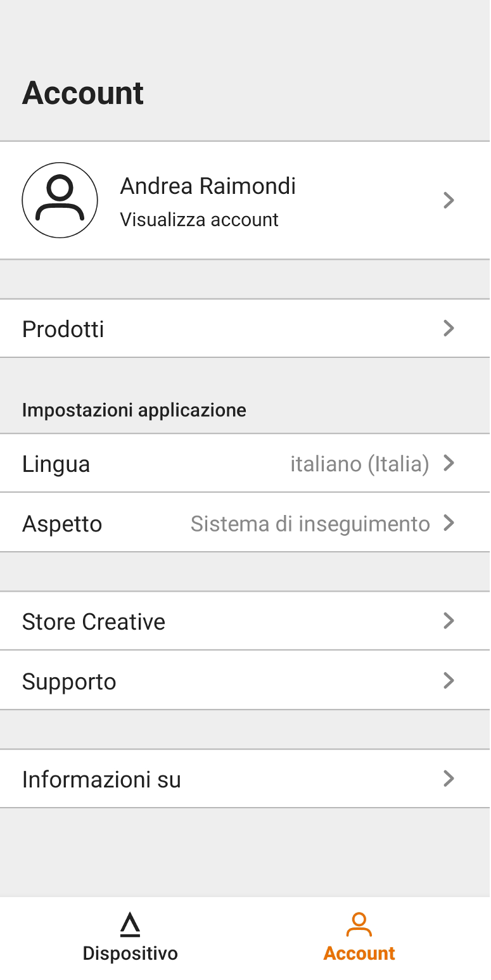Viewport: 491px width, 980px height.
Task: Open Informazioni su entry
Action: 245,779
